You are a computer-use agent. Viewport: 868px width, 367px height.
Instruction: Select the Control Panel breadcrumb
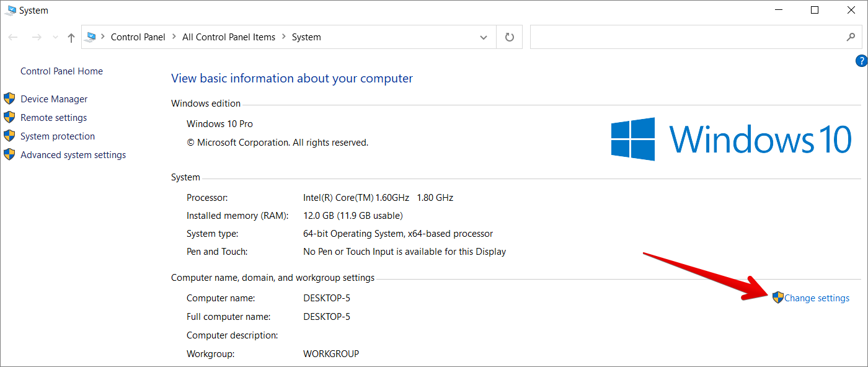(138, 37)
